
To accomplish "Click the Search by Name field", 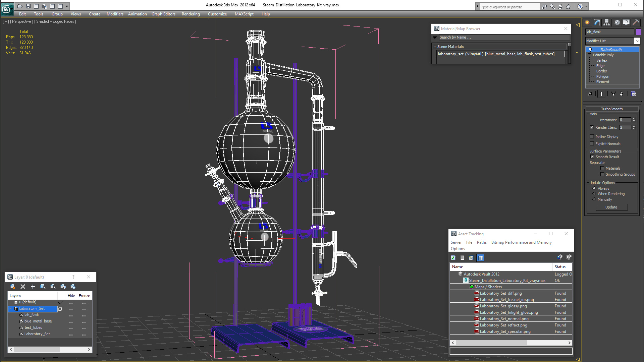I will pyautogui.click(x=503, y=38).
